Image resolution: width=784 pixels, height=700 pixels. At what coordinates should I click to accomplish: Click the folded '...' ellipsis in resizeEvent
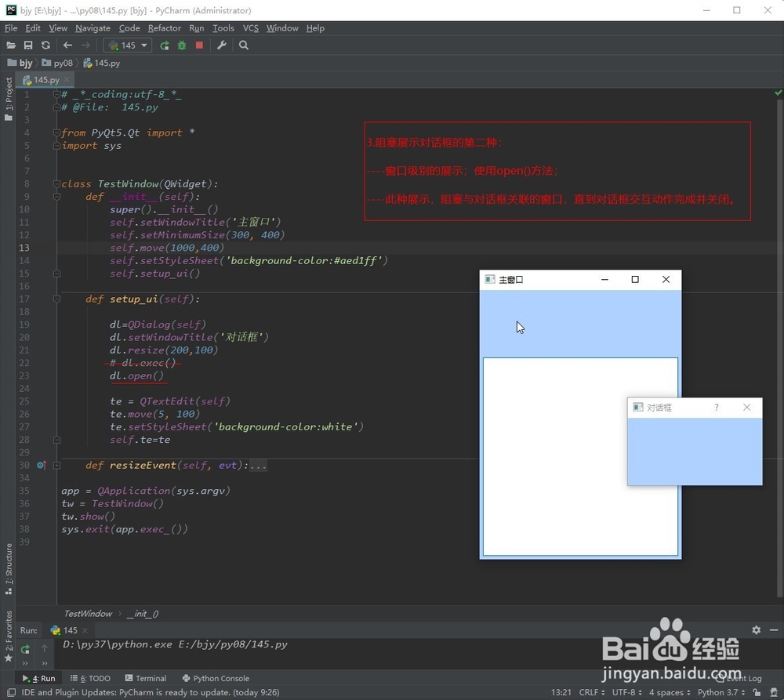coord(259,466)
